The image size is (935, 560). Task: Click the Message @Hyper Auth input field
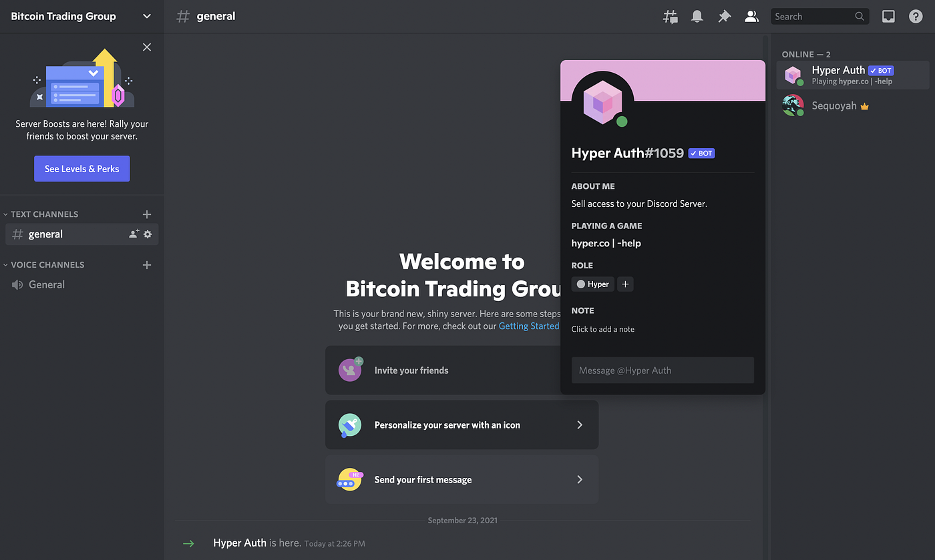(663, 370)
